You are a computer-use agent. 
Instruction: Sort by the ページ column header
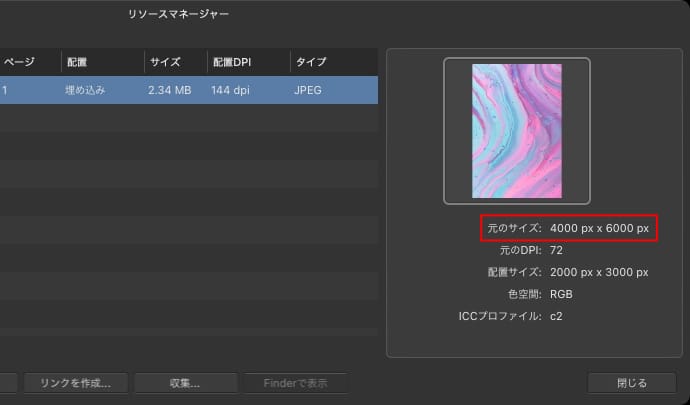(x=20, y=62)
